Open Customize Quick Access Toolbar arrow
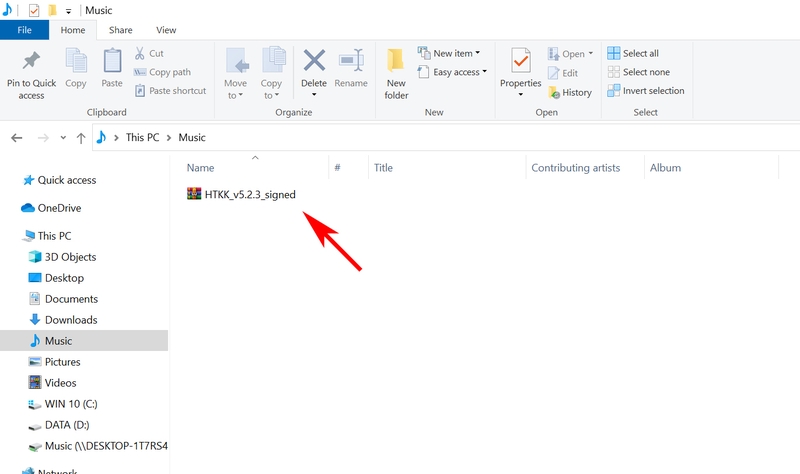The image size is (800, 474). click(68, 11)
